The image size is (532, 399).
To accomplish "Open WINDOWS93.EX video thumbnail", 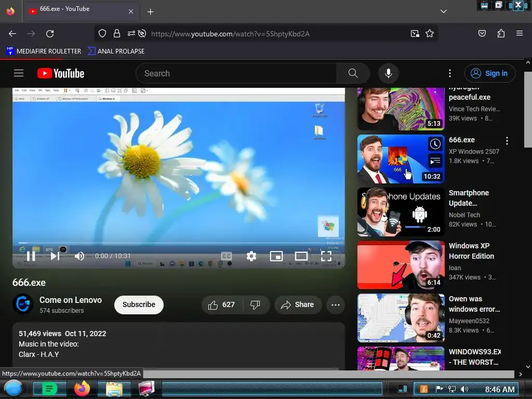I will coord(401,358).
